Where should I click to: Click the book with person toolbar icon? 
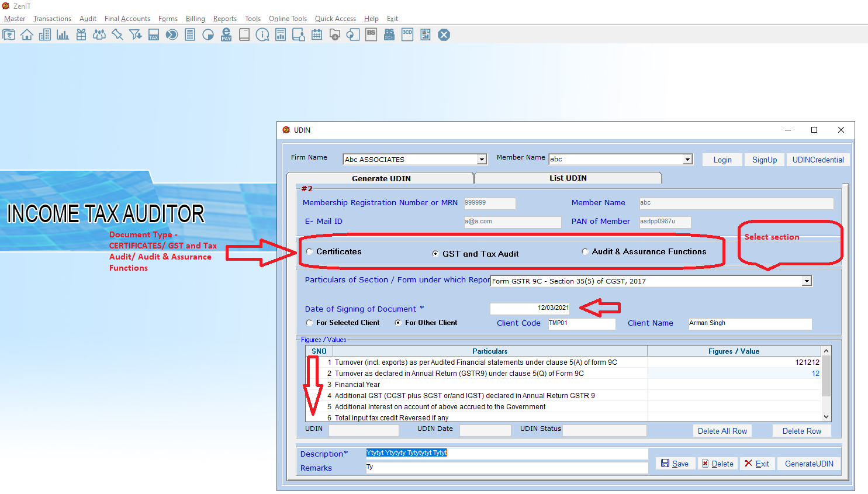299,35
